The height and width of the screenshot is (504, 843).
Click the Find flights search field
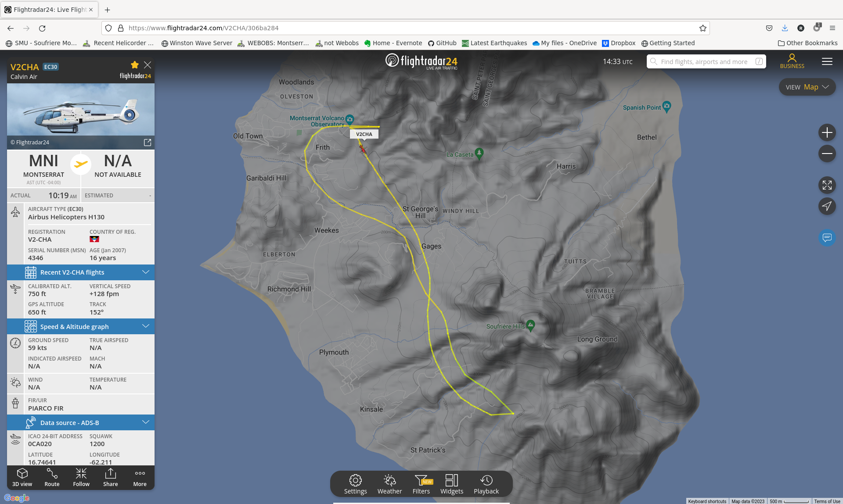point(706,61)
